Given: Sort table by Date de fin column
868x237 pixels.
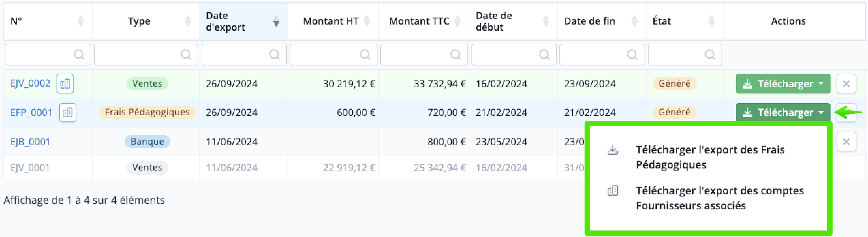Looking at the screenshot, I should click(634, 21).
